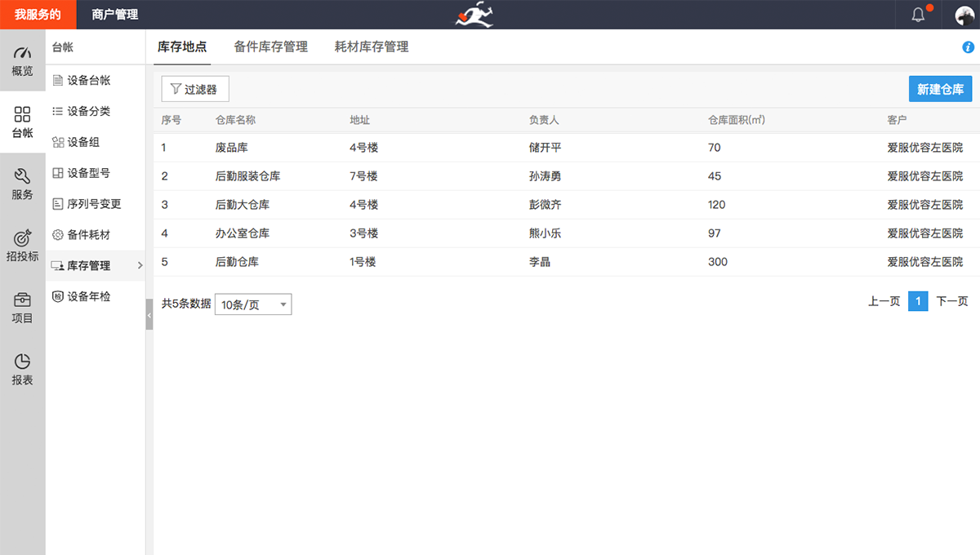Click the notification bell icon
The image size is (980, 555).
point(918,15)
